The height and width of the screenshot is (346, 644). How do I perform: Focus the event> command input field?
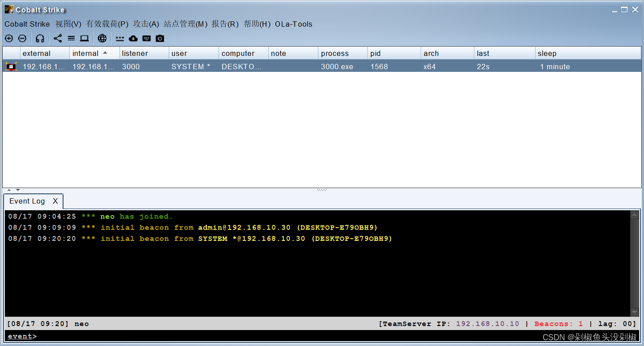[322, 336]
